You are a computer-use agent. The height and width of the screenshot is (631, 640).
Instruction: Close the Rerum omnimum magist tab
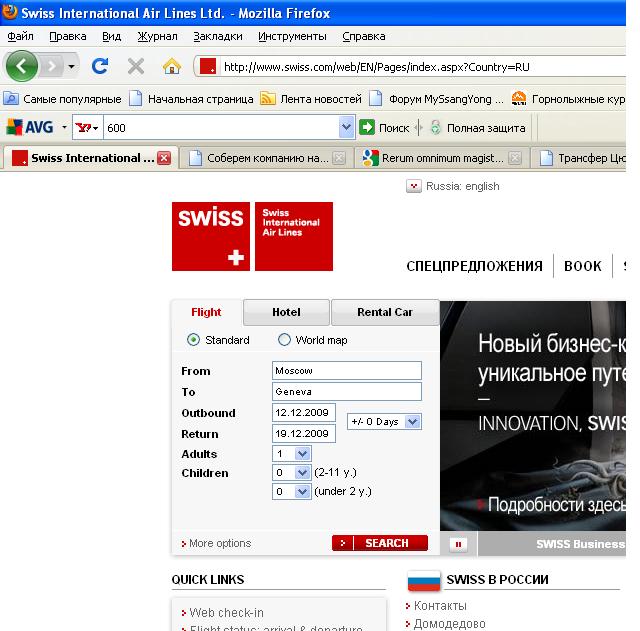click(x=515, y=158)
